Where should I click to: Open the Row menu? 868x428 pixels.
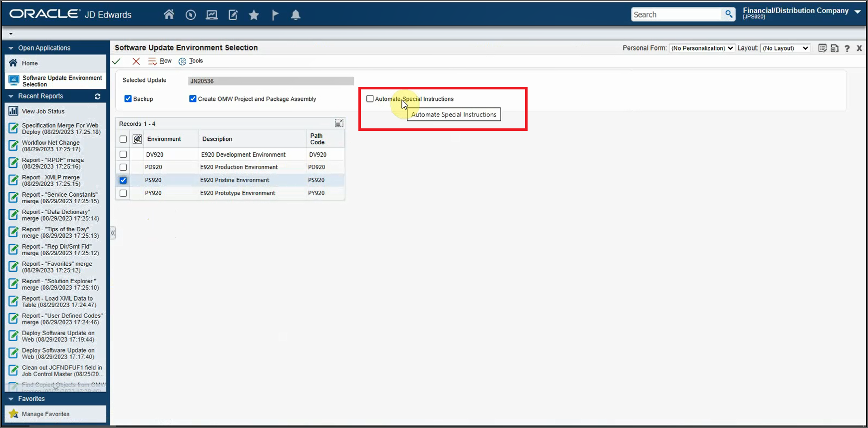coord(160,61)
